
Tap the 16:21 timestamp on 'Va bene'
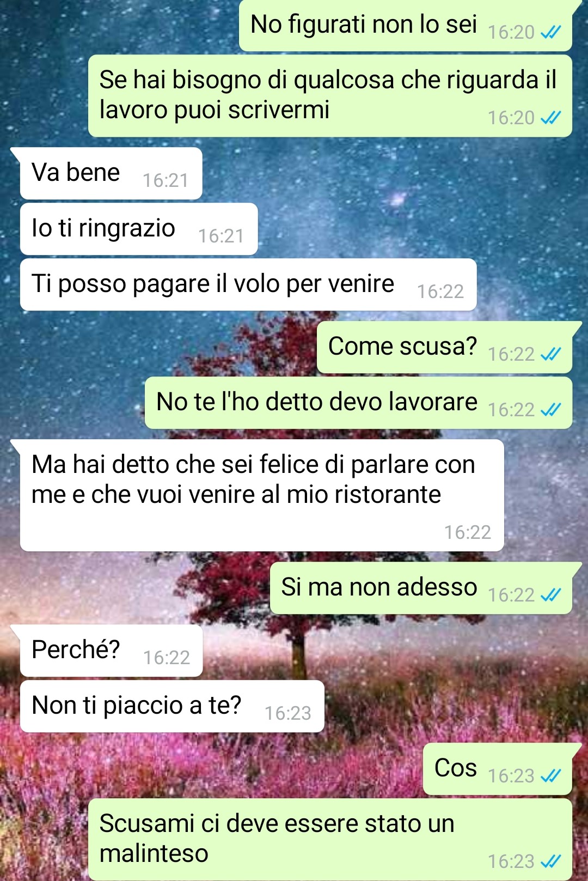click(166, 180)
